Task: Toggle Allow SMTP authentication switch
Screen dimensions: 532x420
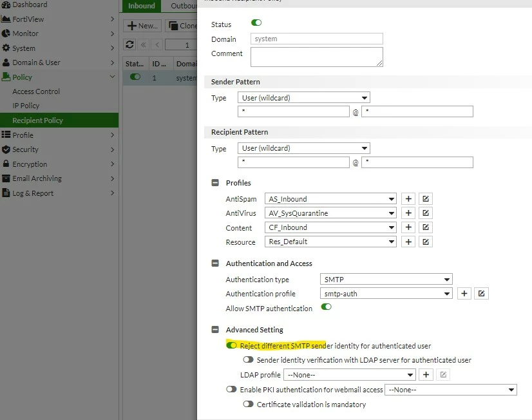Action: click(x=326, y=307)
